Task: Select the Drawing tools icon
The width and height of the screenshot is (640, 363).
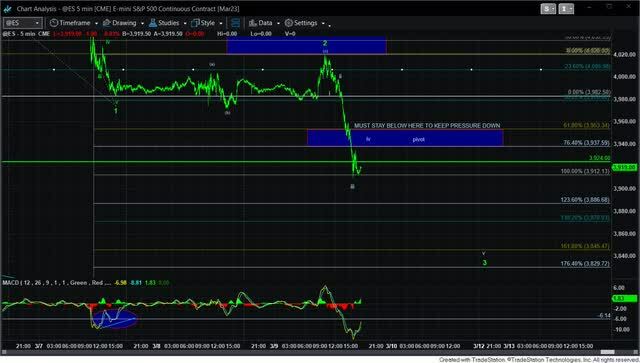Action: 107,23
